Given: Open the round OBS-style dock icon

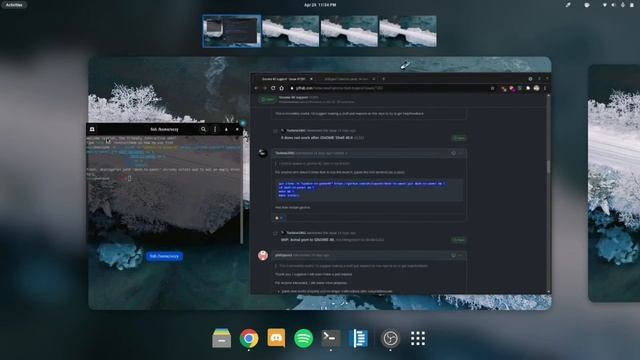Looking at the screenshot, I should point(390,338).
